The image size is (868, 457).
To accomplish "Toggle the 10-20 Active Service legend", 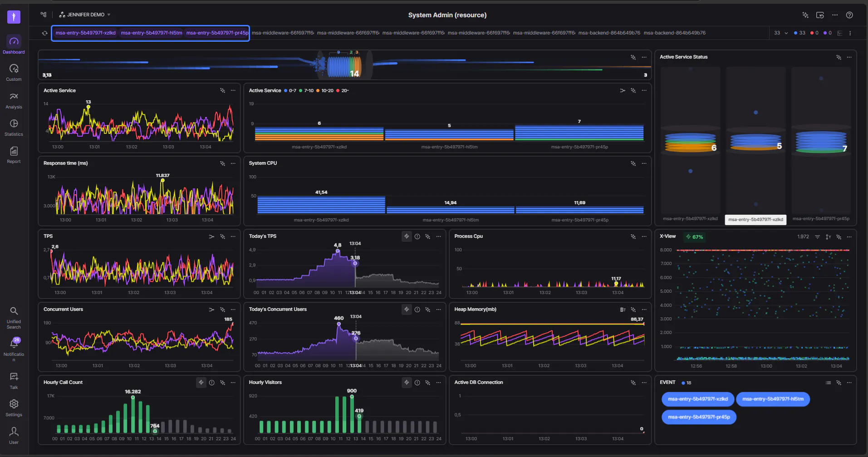I will tap(325, 91).
